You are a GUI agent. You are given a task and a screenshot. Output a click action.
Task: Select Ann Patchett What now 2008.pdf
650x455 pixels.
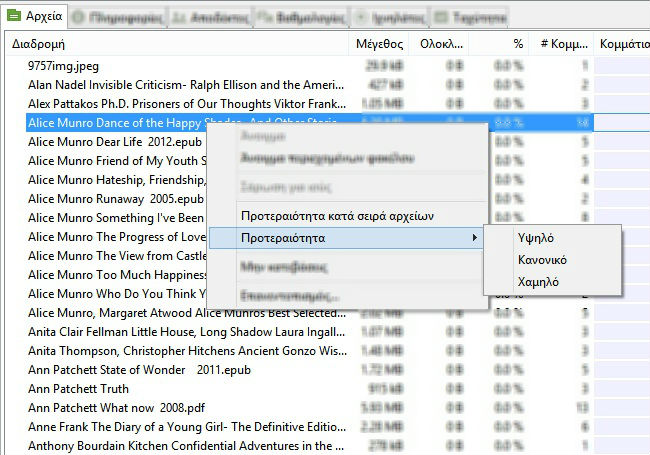click(116, 408)
